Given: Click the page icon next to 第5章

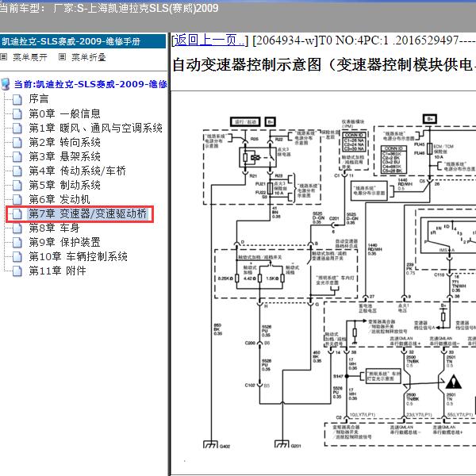Looking at the screenshot, I should pyautogui.click(x=17, y=185).
